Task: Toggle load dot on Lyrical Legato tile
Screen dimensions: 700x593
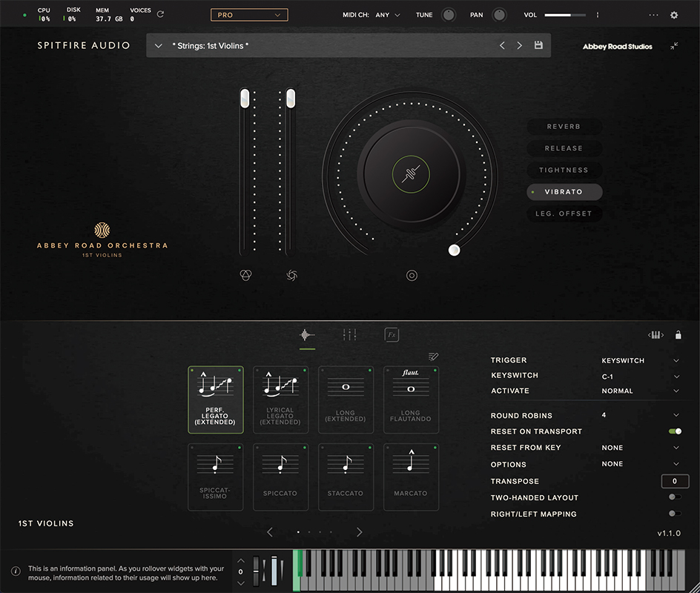Action: pos(305,371)
